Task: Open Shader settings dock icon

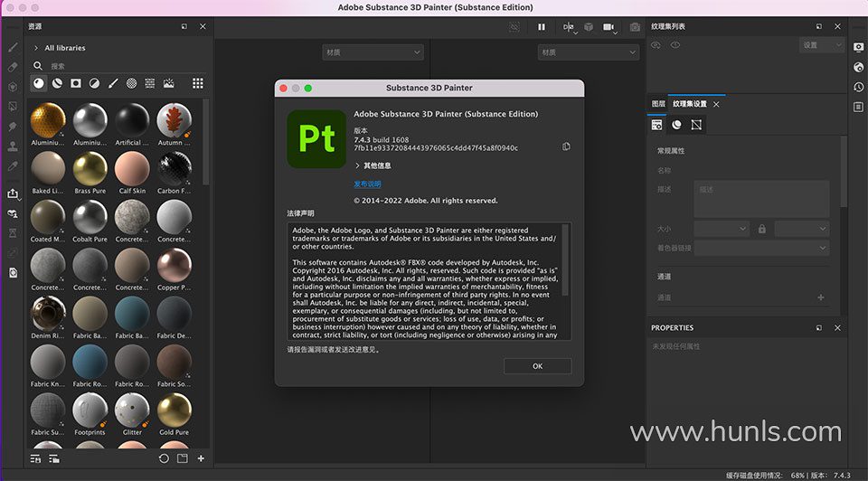Action: tap(859, 67)
